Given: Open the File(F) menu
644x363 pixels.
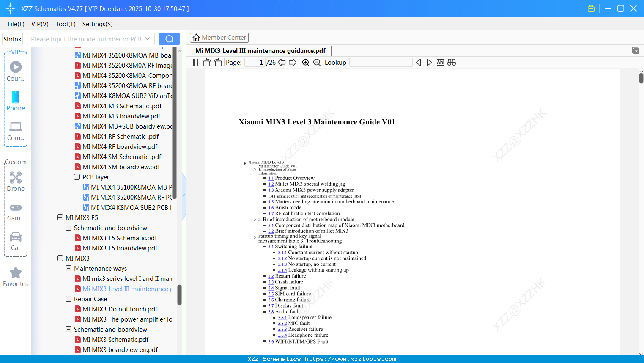Looking at the screenshot, I should click(16, 24).
